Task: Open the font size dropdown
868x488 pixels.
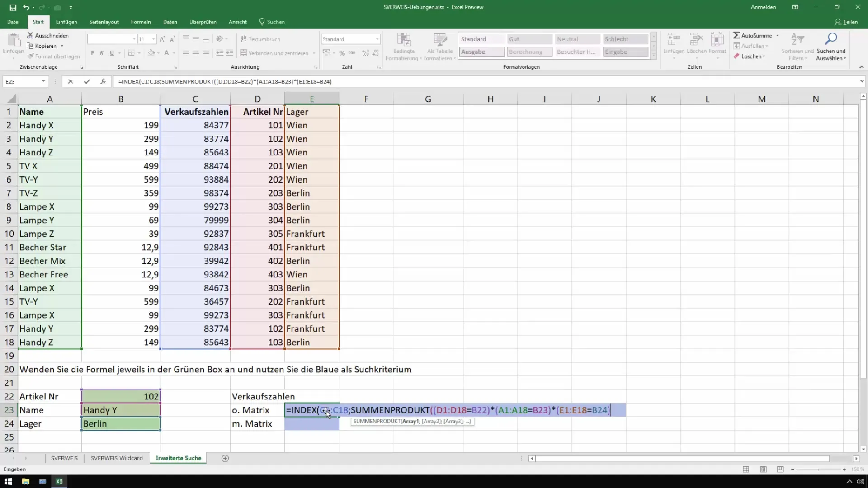Action: [153, 39]
